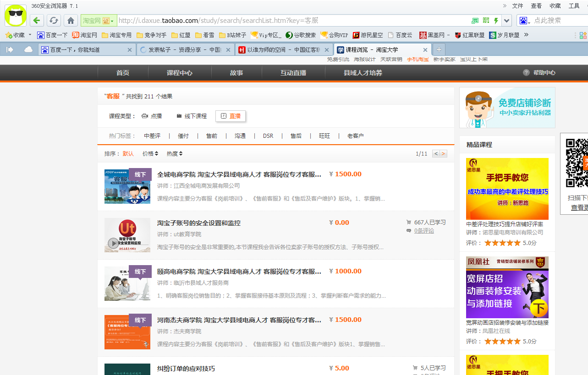Screen dimensions: 588x375
Task: Click the green lightning speed icon
Action: tap(496, 21)
